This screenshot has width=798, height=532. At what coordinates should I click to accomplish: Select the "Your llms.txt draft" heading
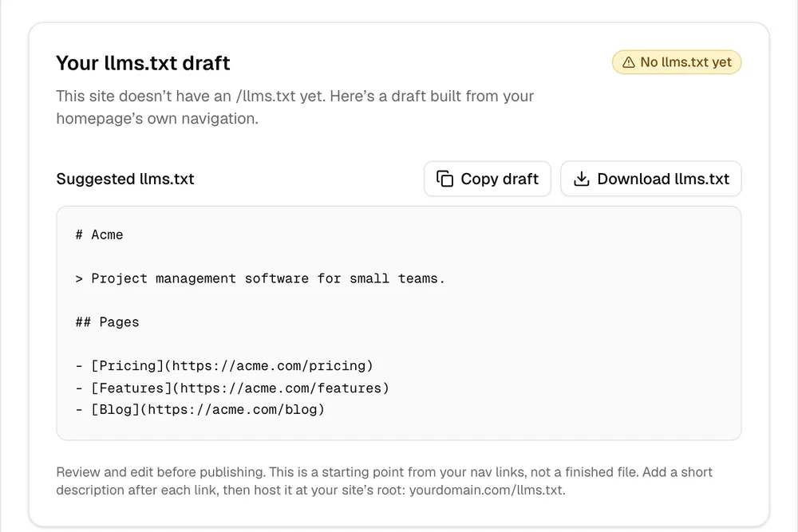143,63
